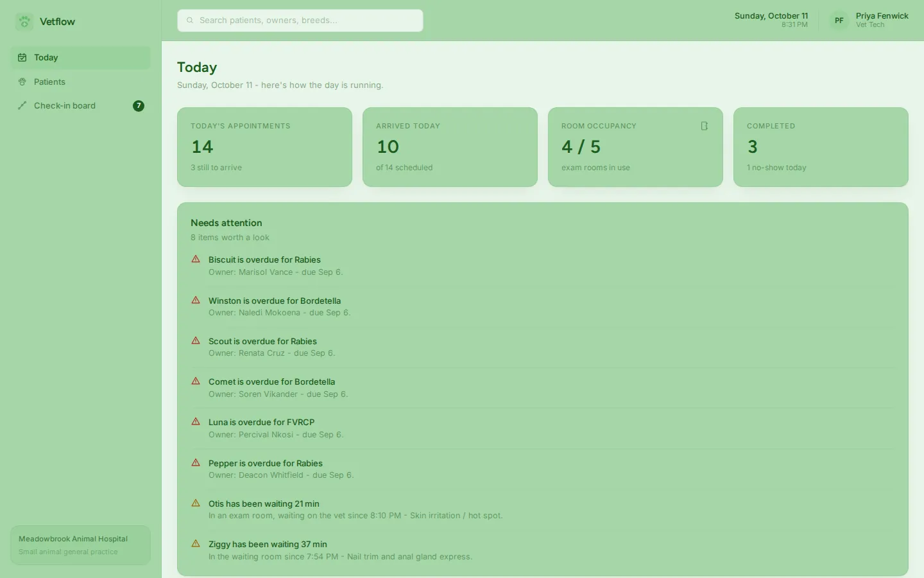Click the warning icon beside Comet's alert
The width and height of the screenshot is (924, 578).
196,381
